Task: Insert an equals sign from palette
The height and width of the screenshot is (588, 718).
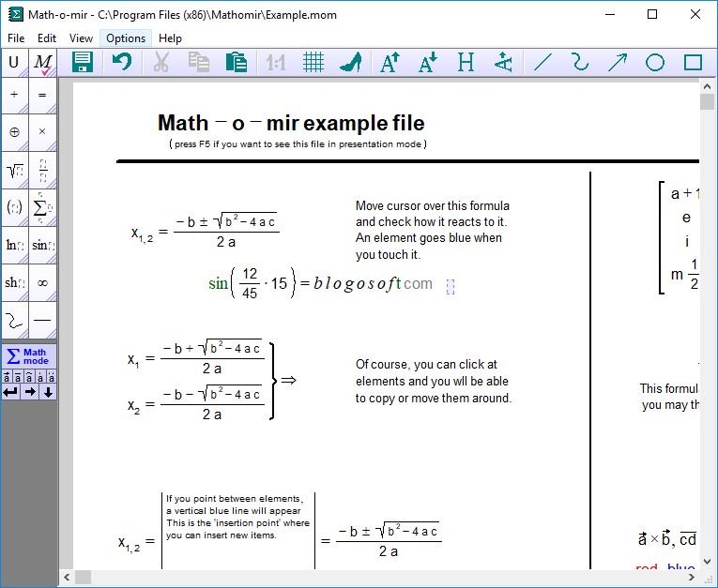Action: pyautogui.click(x=42, y=95)
